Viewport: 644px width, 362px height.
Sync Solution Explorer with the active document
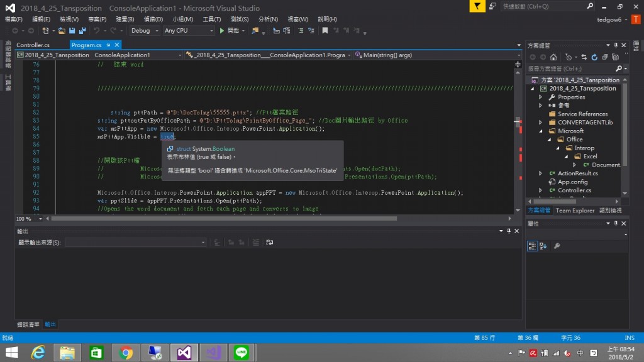coord(584,57)
